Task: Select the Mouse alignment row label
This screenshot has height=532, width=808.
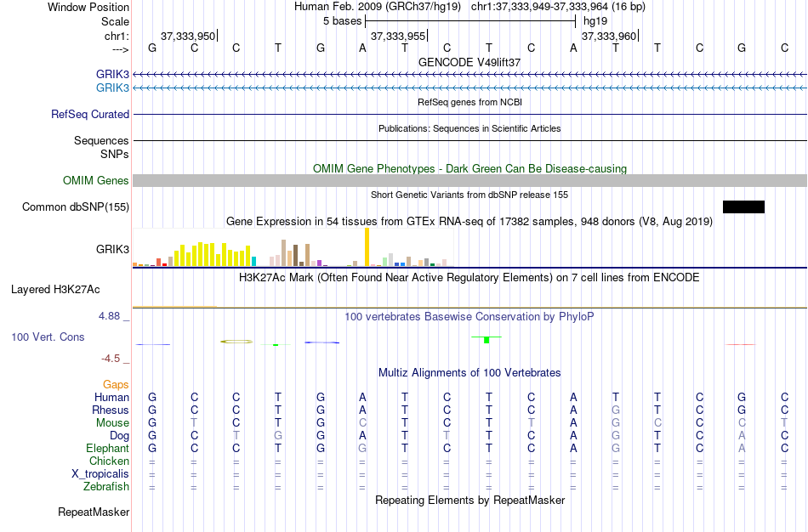Action: click(112, 423)
